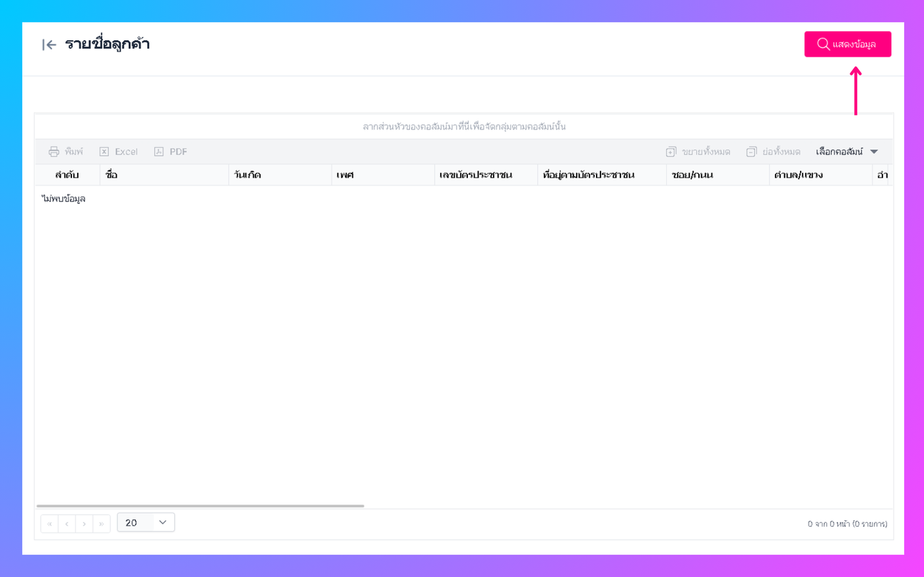
Task: Click the back arrow beside รายชื่อลูกค้า
Action: (x=49, y=45)
